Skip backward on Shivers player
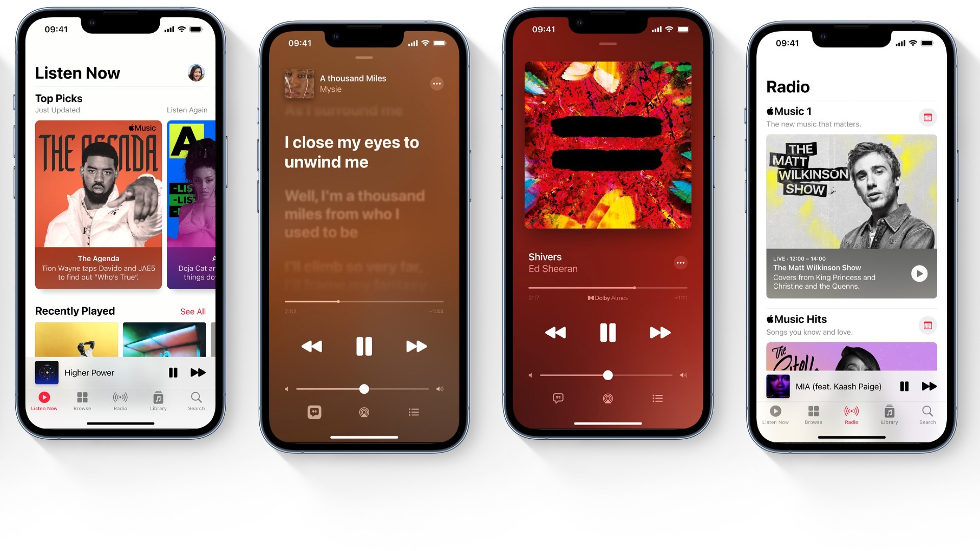Screen dimensions: 980x551 (555, 332)
